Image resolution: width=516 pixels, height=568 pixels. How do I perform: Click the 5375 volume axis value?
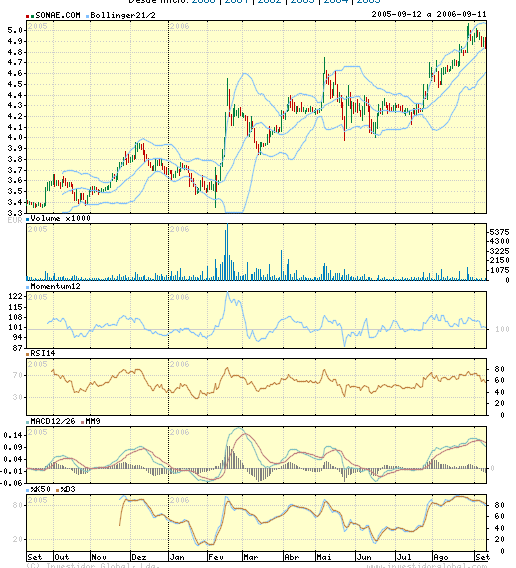click(x=499, y=232)
